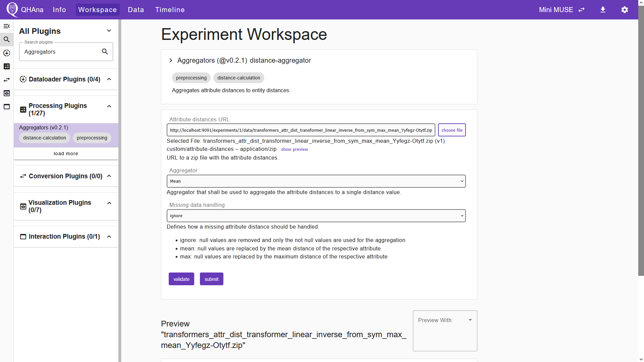Click the 'Selected File' text line
The width and height of the screenshot is (644, 362).
[306, 141]
